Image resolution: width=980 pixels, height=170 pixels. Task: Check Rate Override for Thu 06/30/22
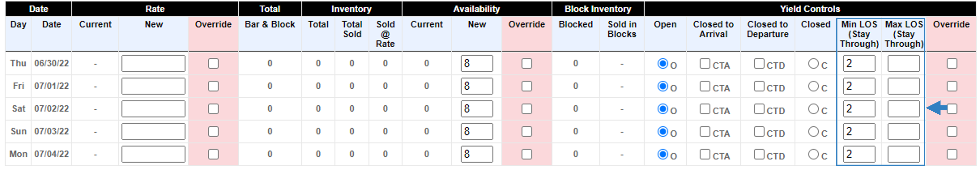[213, 63]
